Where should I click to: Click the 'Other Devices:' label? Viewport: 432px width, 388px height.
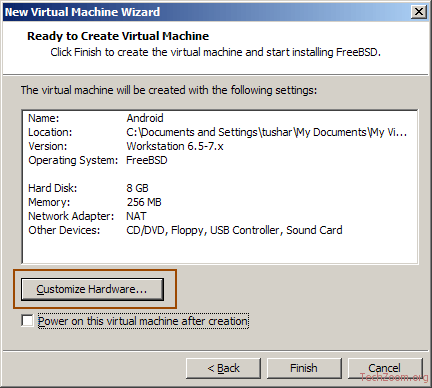(x=64, y=230)
